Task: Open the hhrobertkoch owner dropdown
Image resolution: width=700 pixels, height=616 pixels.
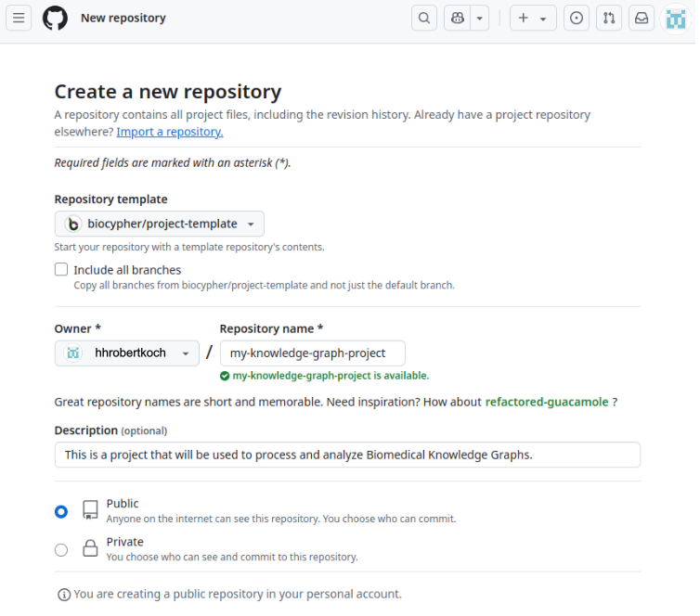Action: [127, 353]
